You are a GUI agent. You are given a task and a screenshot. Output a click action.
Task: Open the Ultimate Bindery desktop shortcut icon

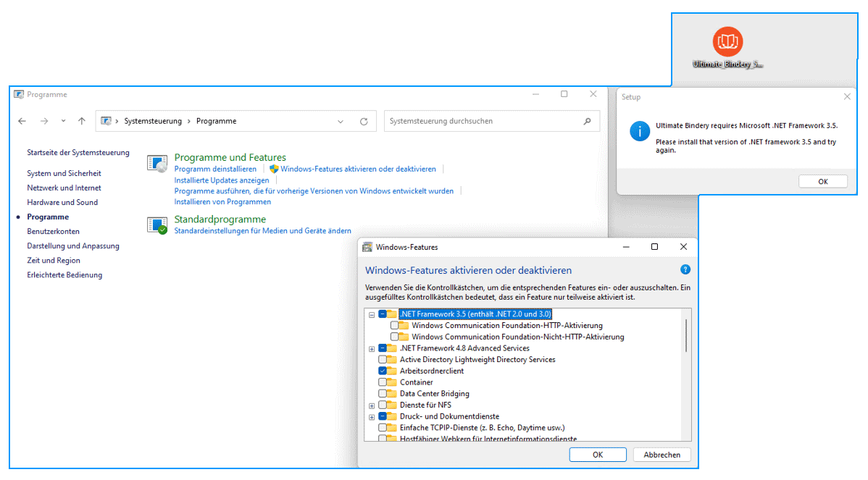(727, 42)
